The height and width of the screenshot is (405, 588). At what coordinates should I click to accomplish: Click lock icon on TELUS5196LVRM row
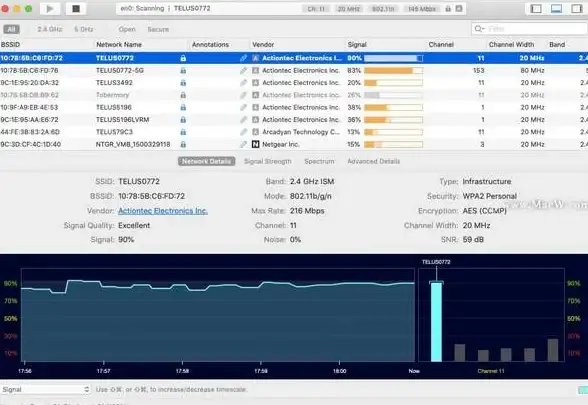pyautogui.click(x=183, y=120)
